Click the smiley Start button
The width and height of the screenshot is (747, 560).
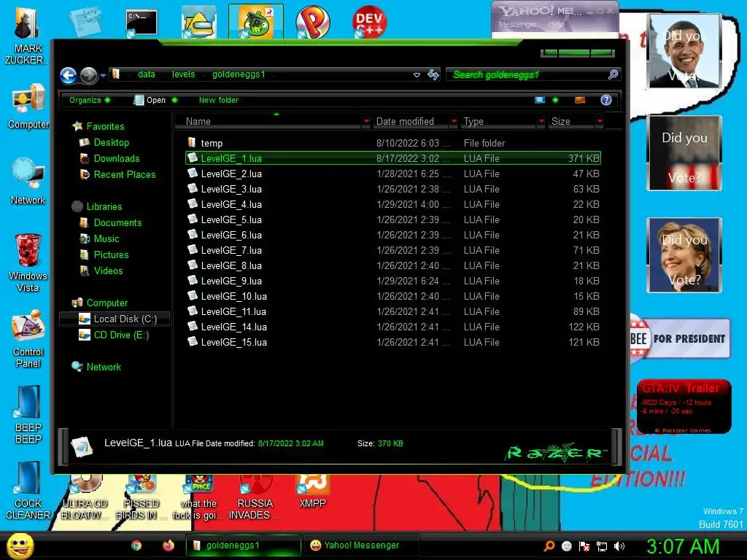(x=20, y=545)
